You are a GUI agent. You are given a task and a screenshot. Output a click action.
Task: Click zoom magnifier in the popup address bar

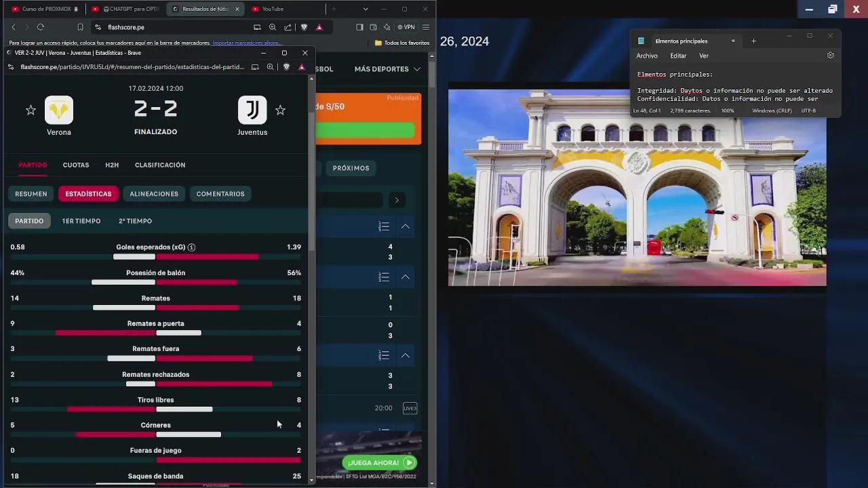click(x=270, y=67)
